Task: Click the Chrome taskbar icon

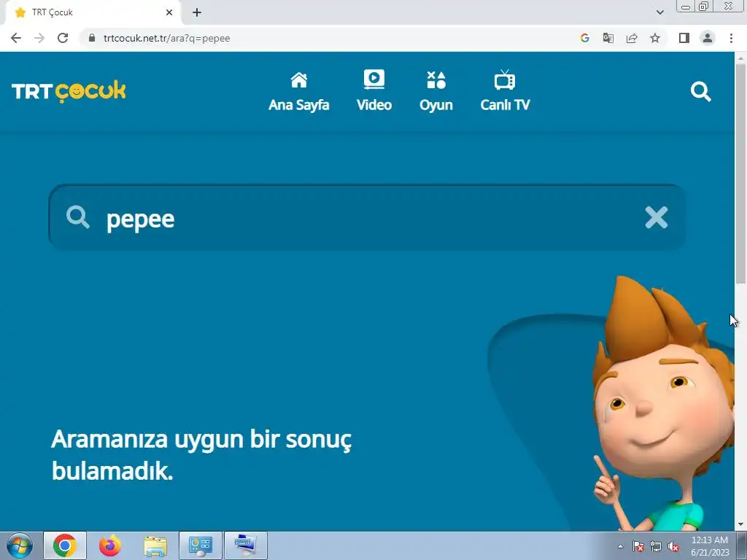Action: point(65,545)
